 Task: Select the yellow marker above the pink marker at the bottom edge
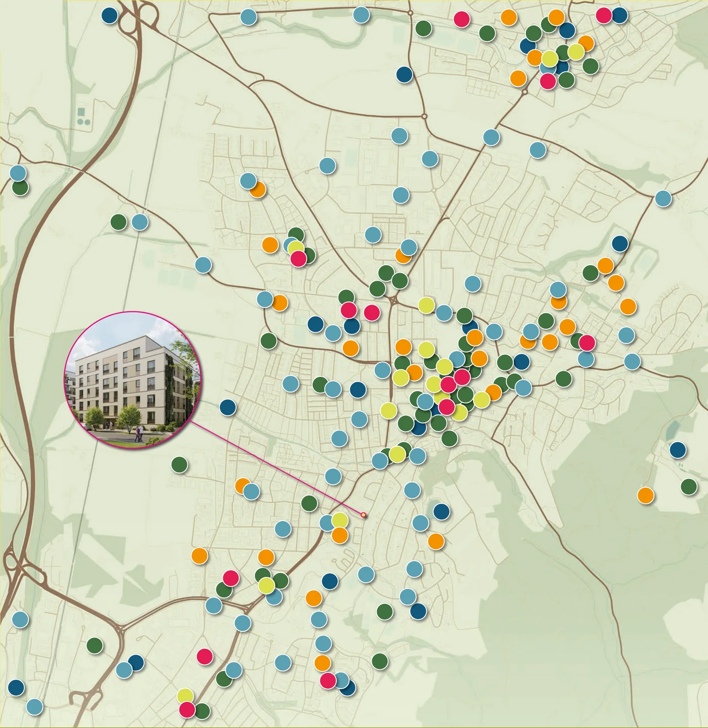click(x=186, y=696)
